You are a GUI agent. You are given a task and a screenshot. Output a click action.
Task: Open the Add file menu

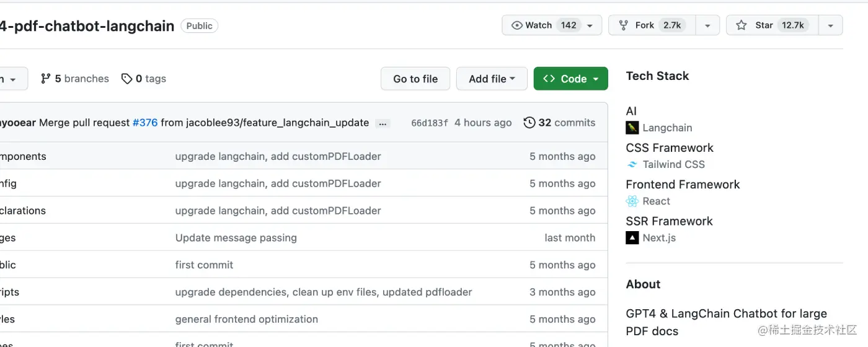click(x=492, y=79)
